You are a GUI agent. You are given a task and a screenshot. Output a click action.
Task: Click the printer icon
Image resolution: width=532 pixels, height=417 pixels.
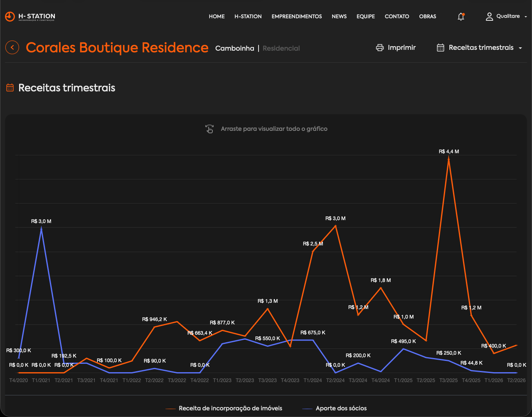pyautogui.click(x=380, y=48)
